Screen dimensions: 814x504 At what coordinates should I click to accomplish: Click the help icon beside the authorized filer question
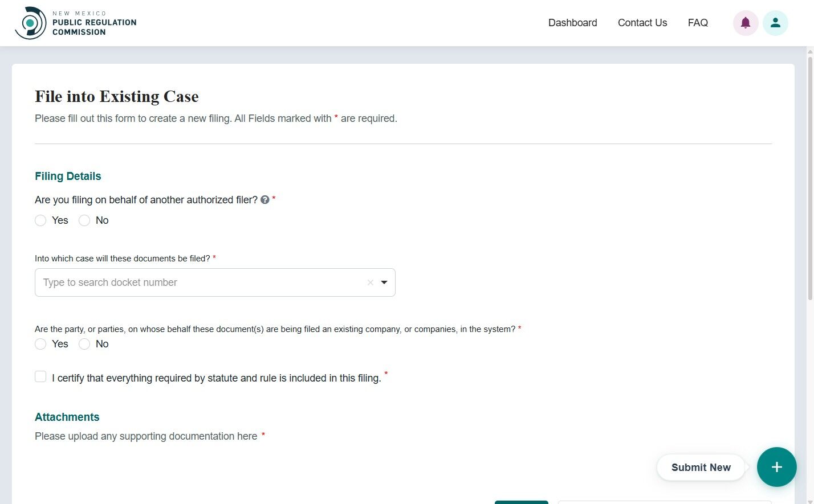(264, 200)
